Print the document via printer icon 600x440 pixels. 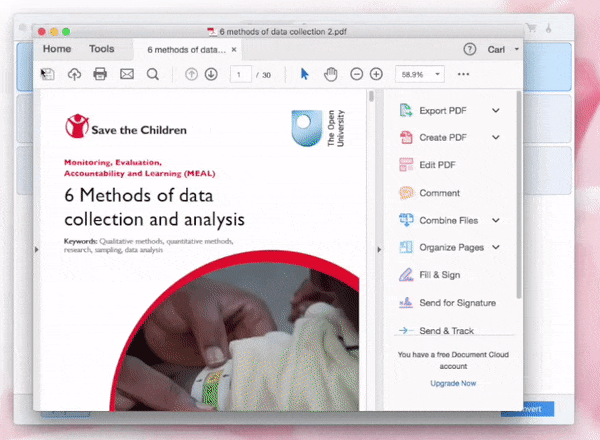[x=100, y=74]
